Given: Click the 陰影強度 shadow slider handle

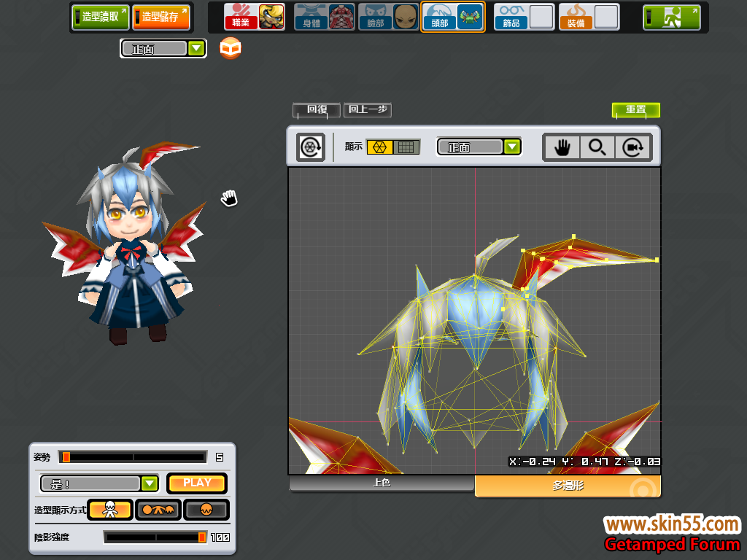Looking at the screenshot, I should (x=202, y=537).
